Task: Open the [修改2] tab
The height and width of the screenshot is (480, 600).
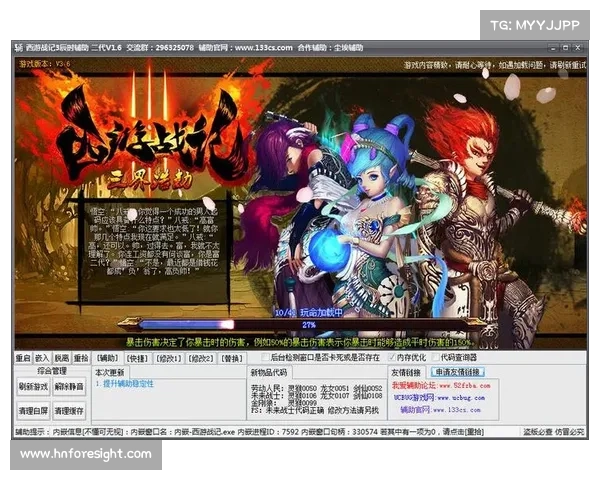Action: (x=201, y=359)
